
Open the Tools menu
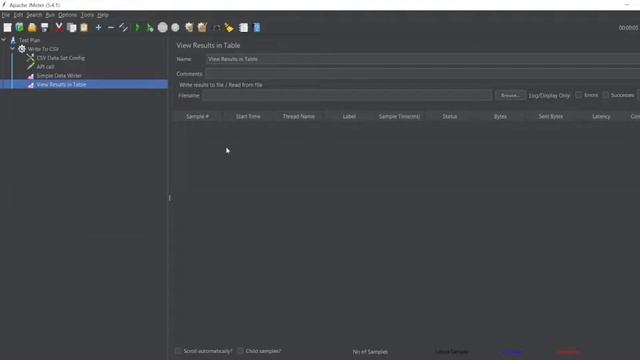(x=87, y=15)
